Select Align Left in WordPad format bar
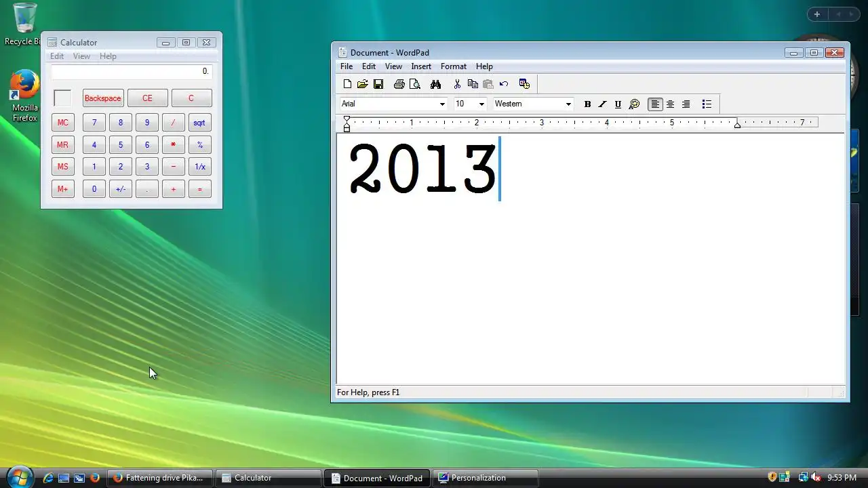 pyautogui.click(x=655, y=104)
